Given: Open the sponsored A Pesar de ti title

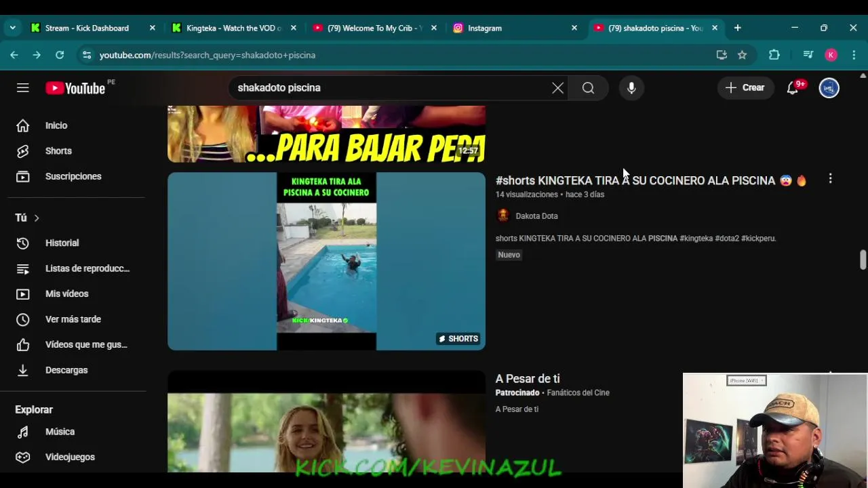Looking at the screenshot, I should point(528,379).
